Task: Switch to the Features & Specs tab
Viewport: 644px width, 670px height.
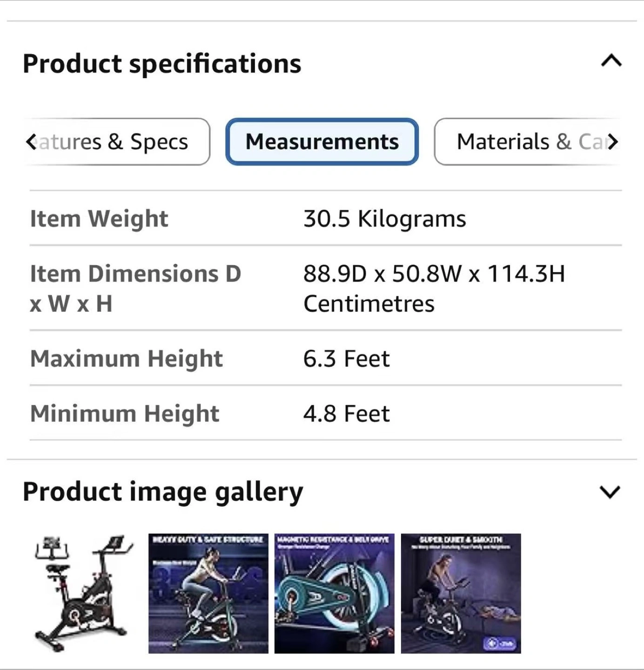Action: [116, 142]
